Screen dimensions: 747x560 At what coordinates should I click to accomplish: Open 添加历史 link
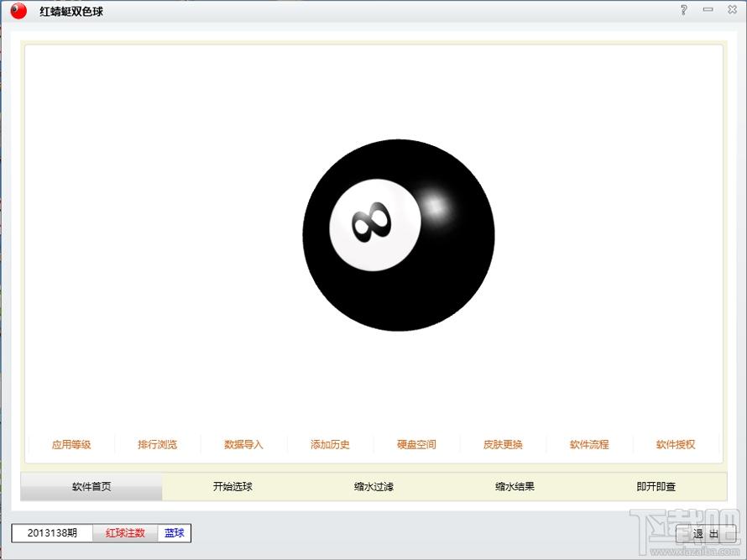(330, 445)
